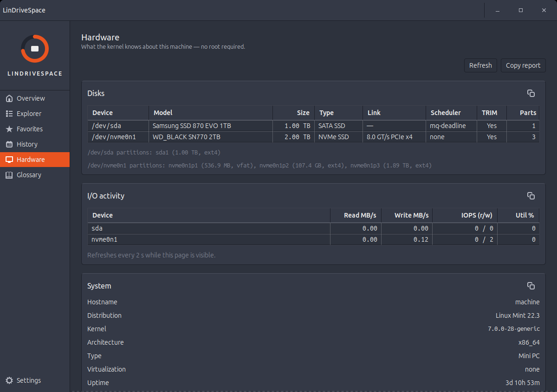The width and height of the screenshot is (557, 392).
Task: Click the Explorer list icon in sidebar
Action: click(x=9, y=114)
